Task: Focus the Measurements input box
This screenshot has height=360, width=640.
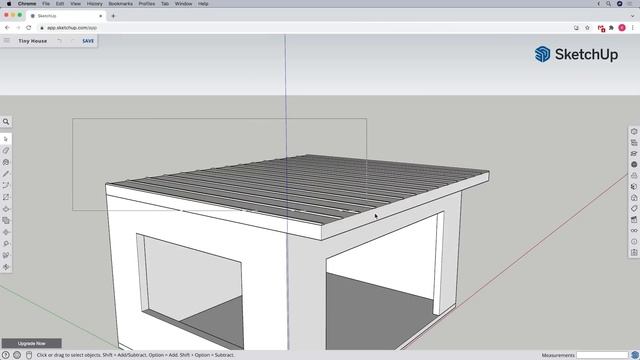Action: [x=602, y=355]
